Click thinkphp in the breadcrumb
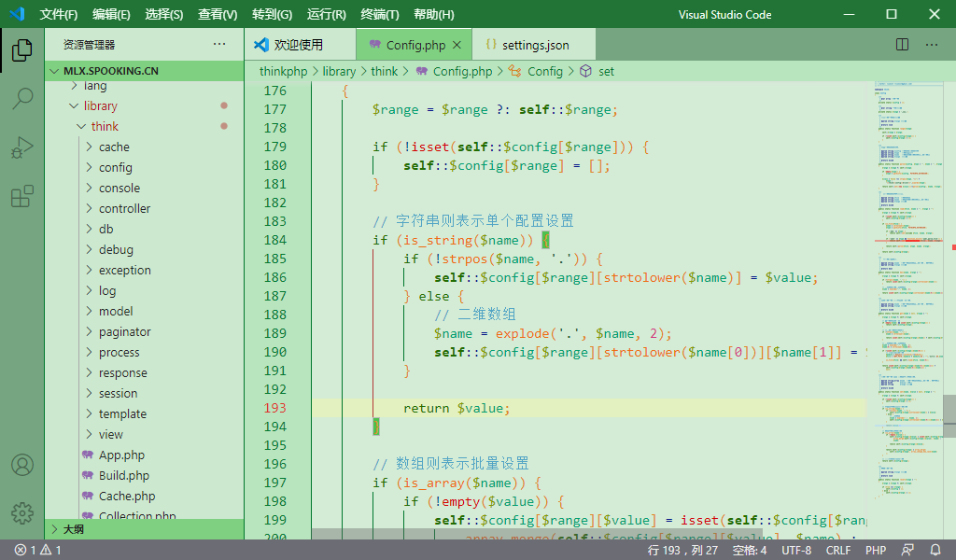This screenshot has height=560, width=956. 284,71
